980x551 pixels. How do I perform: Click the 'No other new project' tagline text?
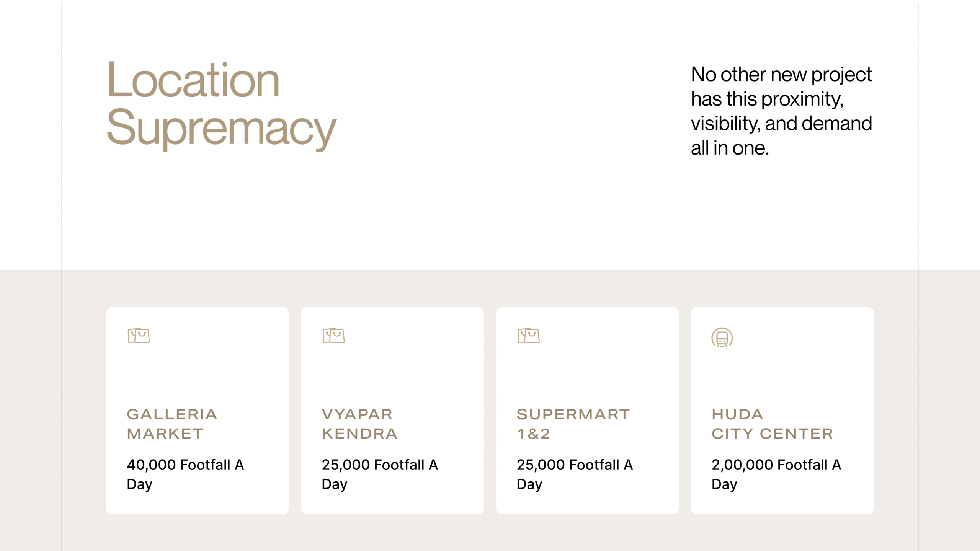[781, 74]
